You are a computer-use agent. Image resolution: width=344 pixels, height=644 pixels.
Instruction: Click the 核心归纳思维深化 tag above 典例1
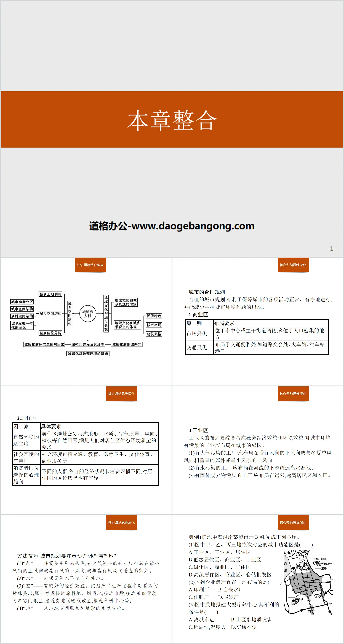tap(293, 522)
